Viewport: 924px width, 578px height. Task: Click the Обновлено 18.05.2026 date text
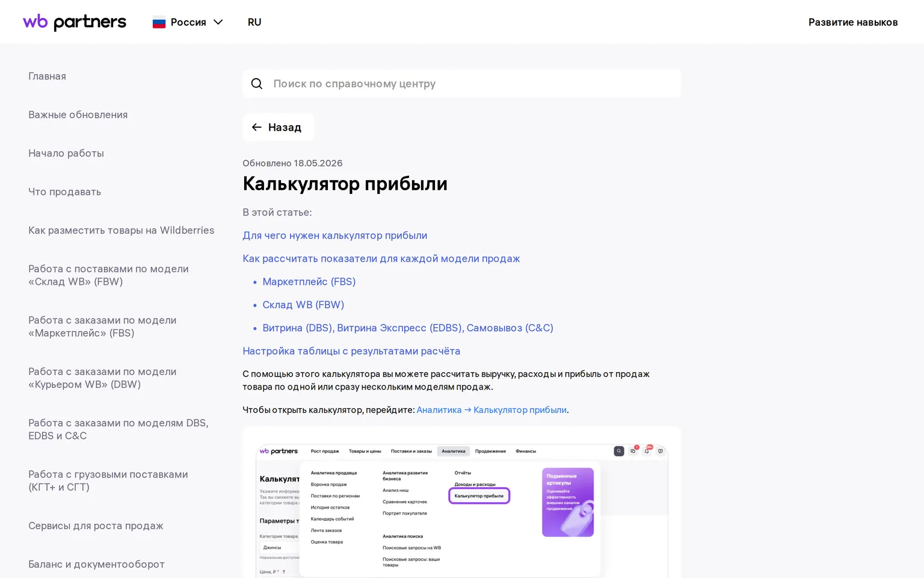click(292, 163)
